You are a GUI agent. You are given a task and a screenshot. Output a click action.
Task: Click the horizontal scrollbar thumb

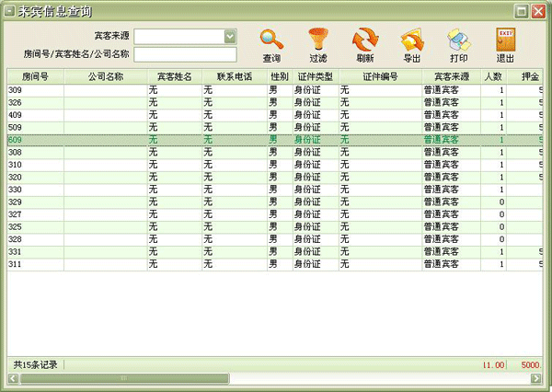(x=124, y=377)
